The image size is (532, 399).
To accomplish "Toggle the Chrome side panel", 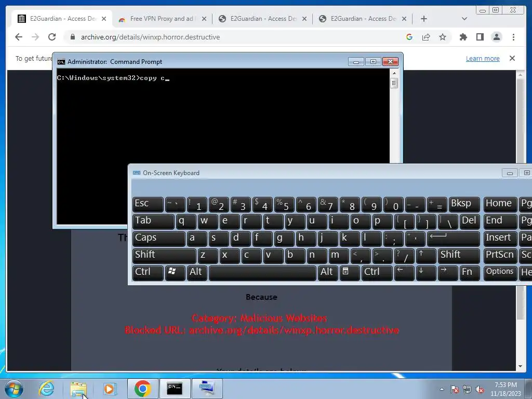I will pos(480,37).
